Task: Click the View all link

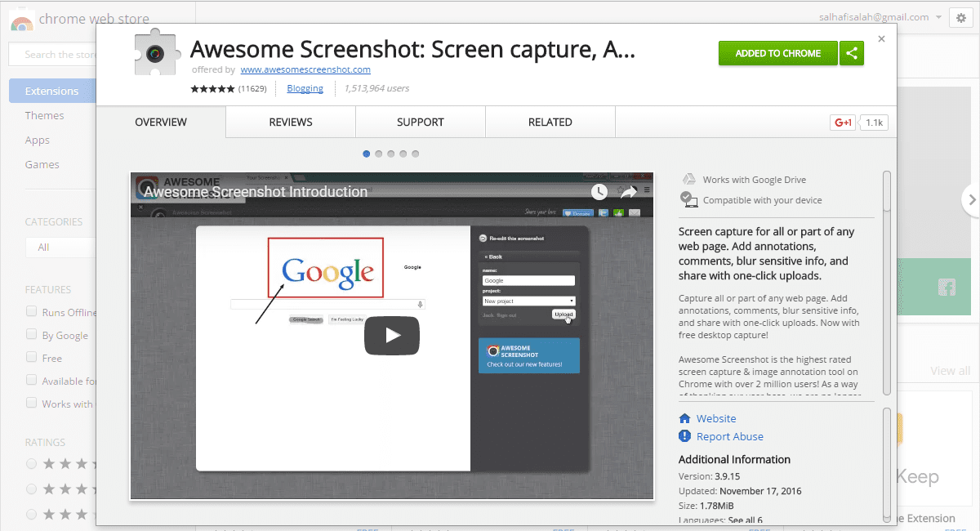Action: (950, 371)
